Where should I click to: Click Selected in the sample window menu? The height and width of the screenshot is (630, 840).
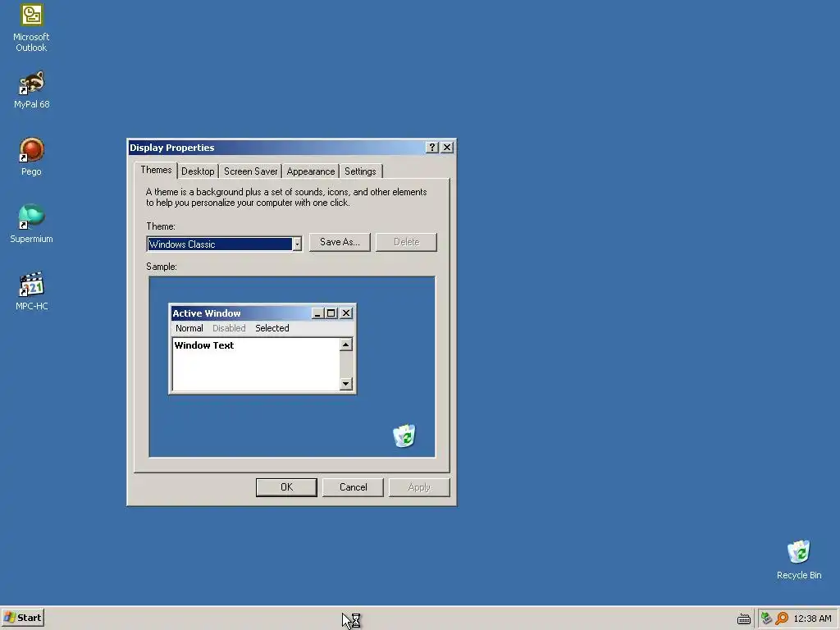tap(272, 328)
